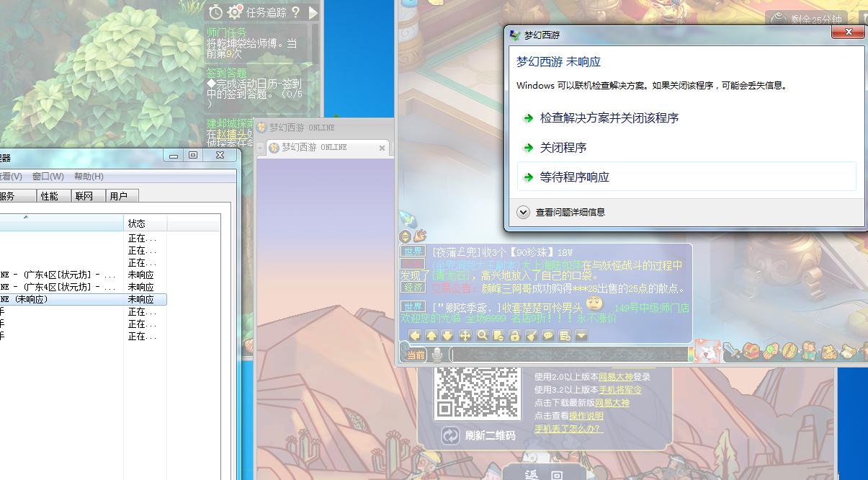The width and height of the screenshot is (868, 480).
Task: Click the 师门任务 task title
Action: coord(227,32)
